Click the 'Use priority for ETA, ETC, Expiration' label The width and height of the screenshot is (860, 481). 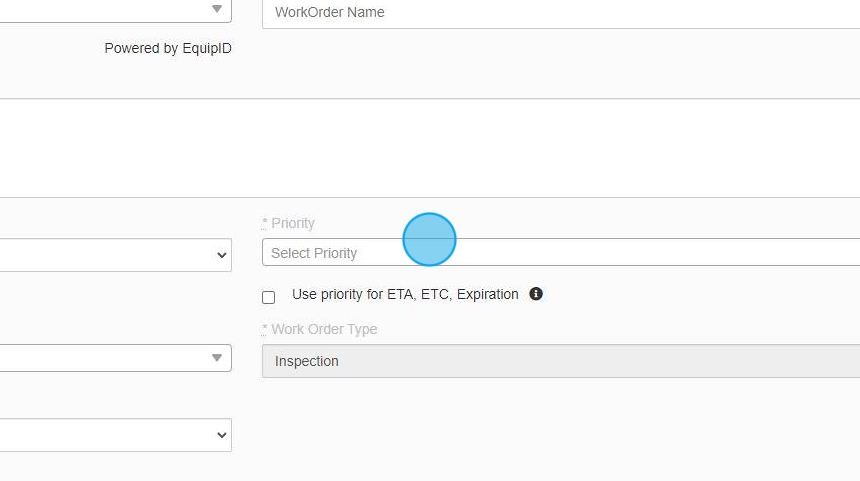[405, 295]
